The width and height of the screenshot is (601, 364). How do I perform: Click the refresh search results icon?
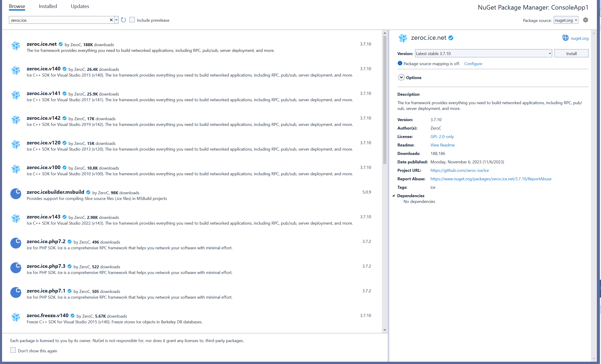[123, 20]
